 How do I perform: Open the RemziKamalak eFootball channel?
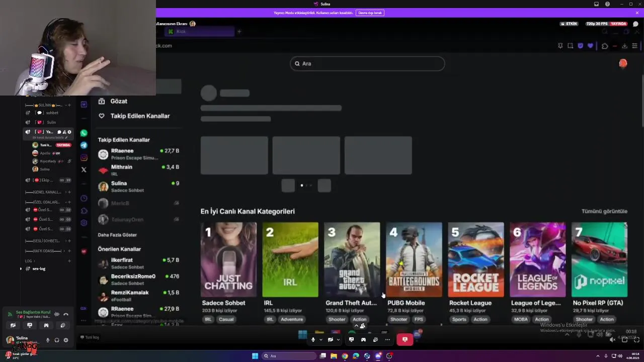[138, 296]
